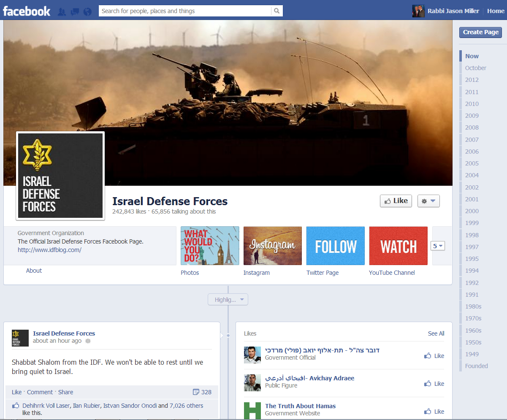Like the Avichay Adraee page
This screenshot has height=420, width=507.
(434, 384)
